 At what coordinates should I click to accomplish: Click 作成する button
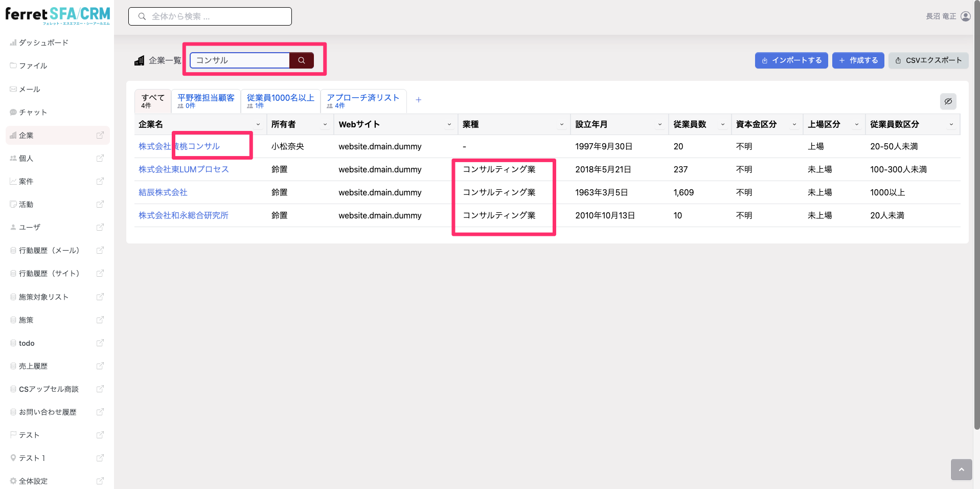point(858,60)
